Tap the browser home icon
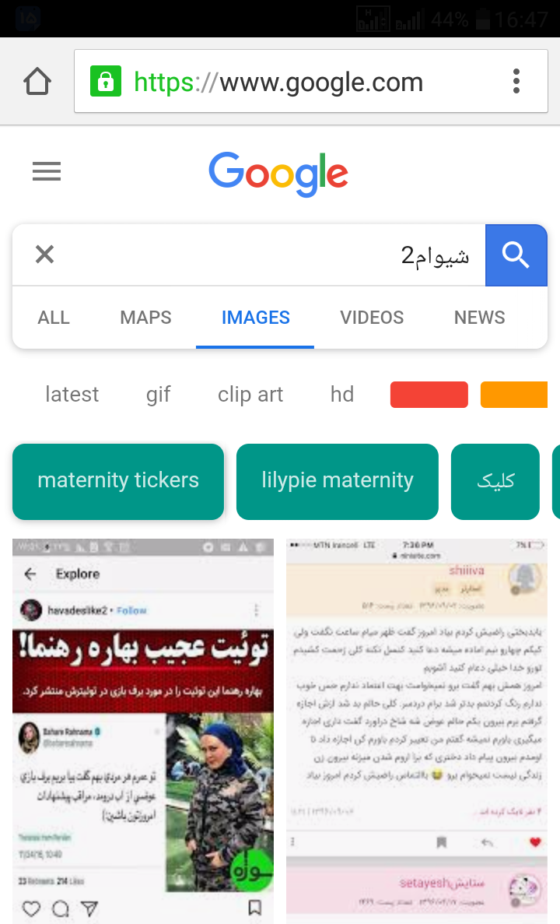This screenshot has width=560, height=924. pos(37,81)
